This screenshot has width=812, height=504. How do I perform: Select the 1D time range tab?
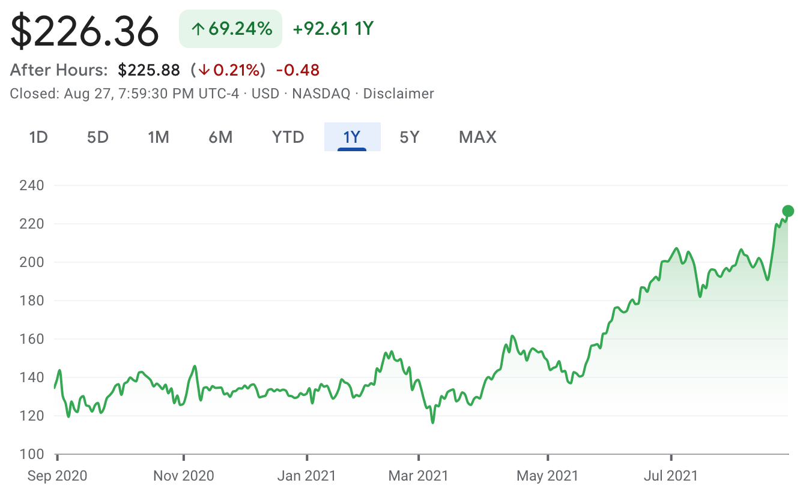pyautogui.click(x=38, y=137)
